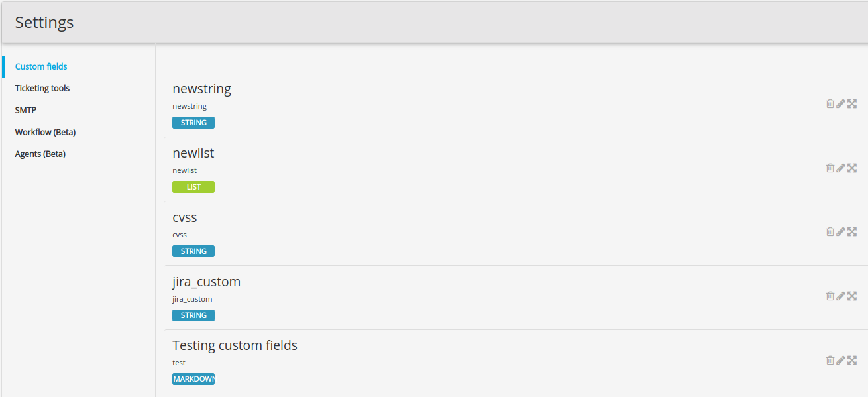The image size is (868, 397).
Task: Go to Agents (Beta) settings
Action: (40, 154)
